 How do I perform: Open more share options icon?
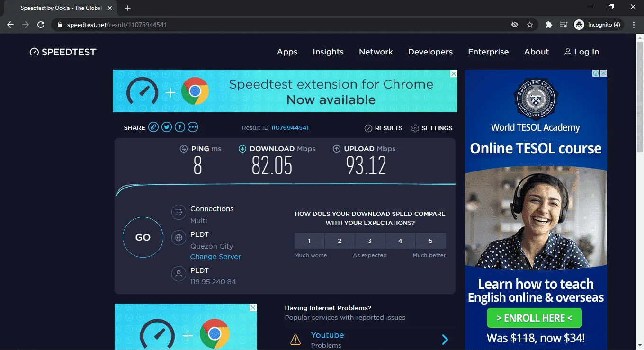pos(193,127)
